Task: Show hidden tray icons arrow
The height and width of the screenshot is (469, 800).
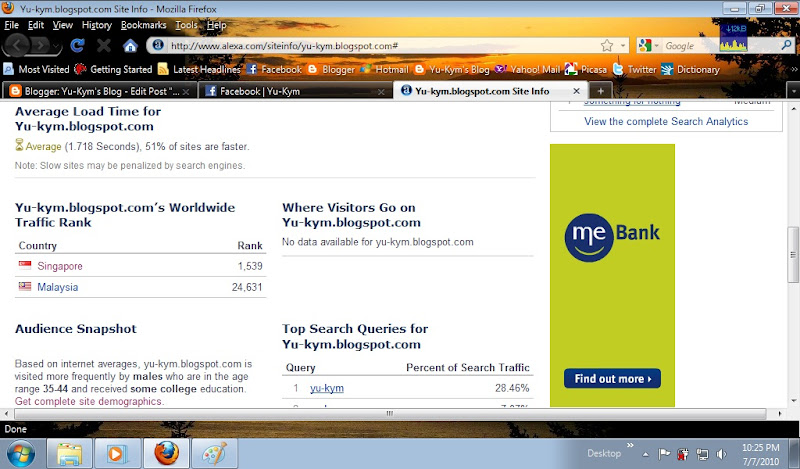Action: pos(645,454)
